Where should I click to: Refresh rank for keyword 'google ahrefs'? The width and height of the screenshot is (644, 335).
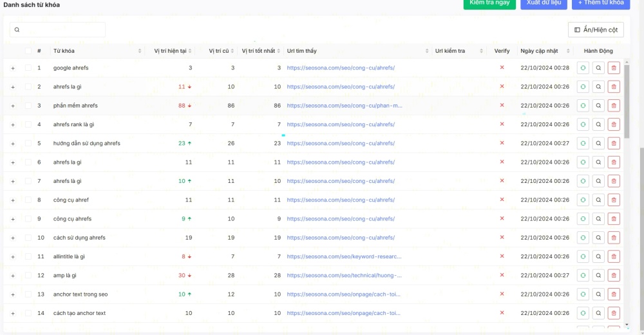pos(583,68)
